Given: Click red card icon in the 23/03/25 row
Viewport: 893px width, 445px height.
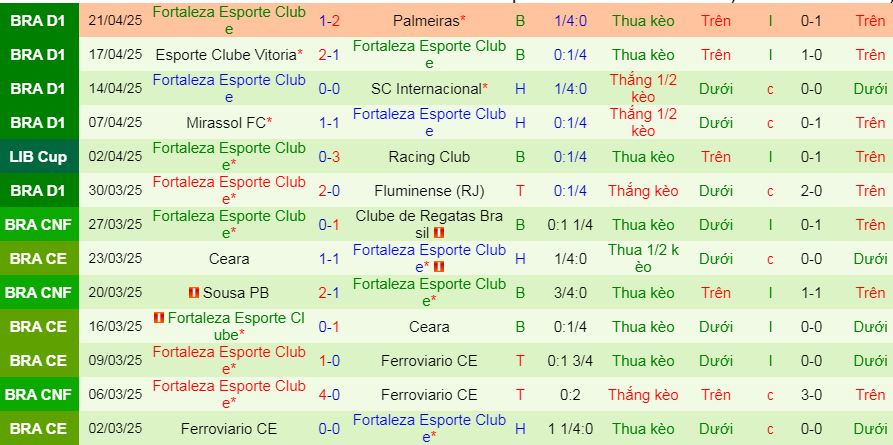Looking at the screenshot, I should [439, 267].
